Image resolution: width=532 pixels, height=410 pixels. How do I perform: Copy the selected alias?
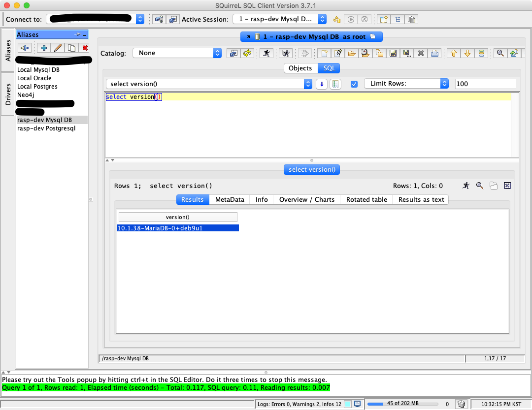pos(71,48)
